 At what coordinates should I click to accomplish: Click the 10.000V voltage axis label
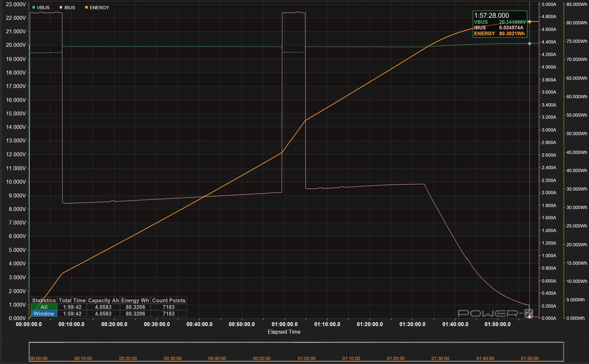point(16,182)
